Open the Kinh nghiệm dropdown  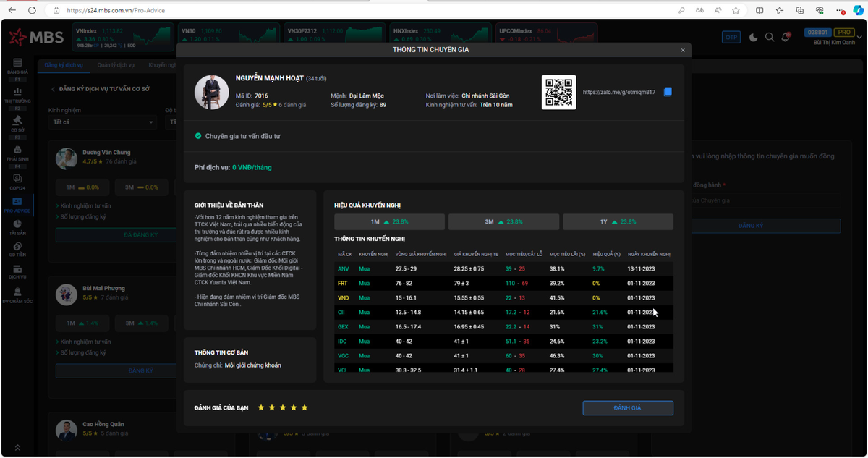(x=102, y=122)
